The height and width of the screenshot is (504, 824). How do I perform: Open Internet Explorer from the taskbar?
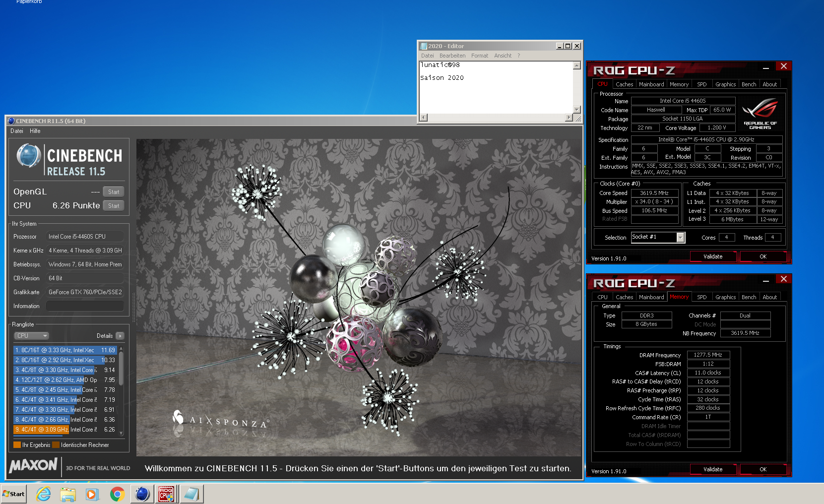(44, 494)
